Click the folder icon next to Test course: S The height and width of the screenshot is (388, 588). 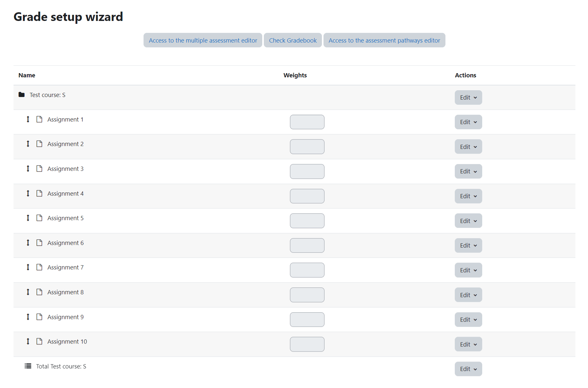tap(22, 95)
